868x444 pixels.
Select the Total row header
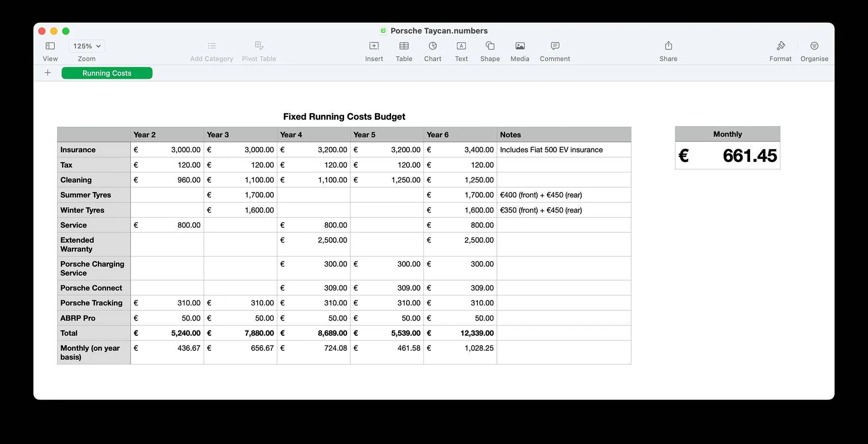point(94,333)
